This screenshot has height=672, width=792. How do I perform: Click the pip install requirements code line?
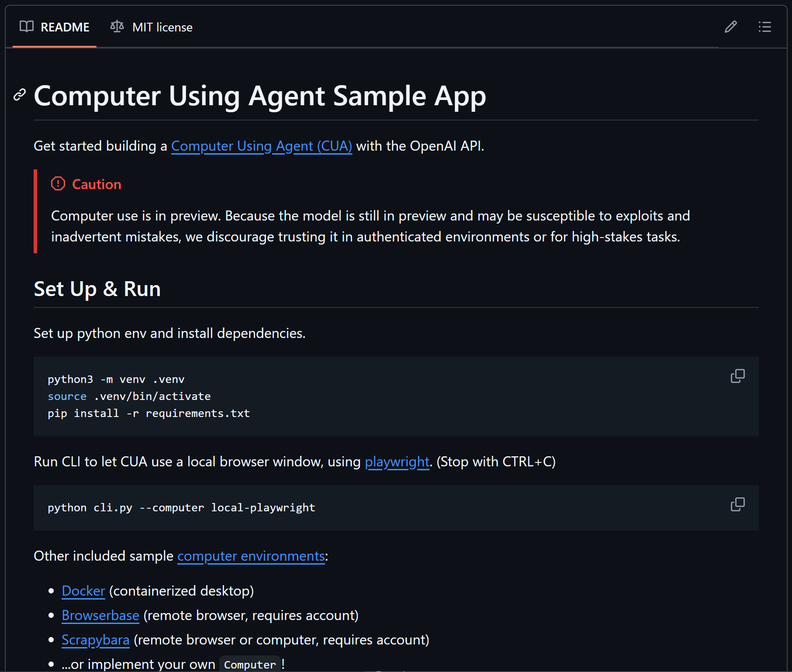coord(149,413)
